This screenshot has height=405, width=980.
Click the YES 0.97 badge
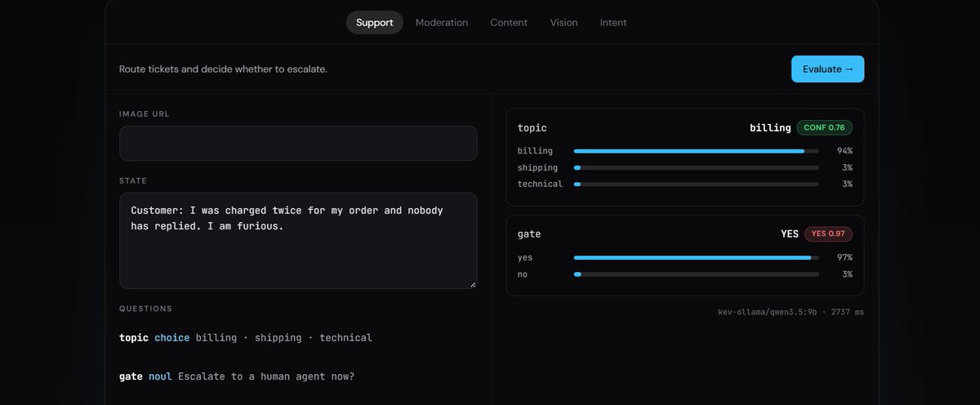828,234
